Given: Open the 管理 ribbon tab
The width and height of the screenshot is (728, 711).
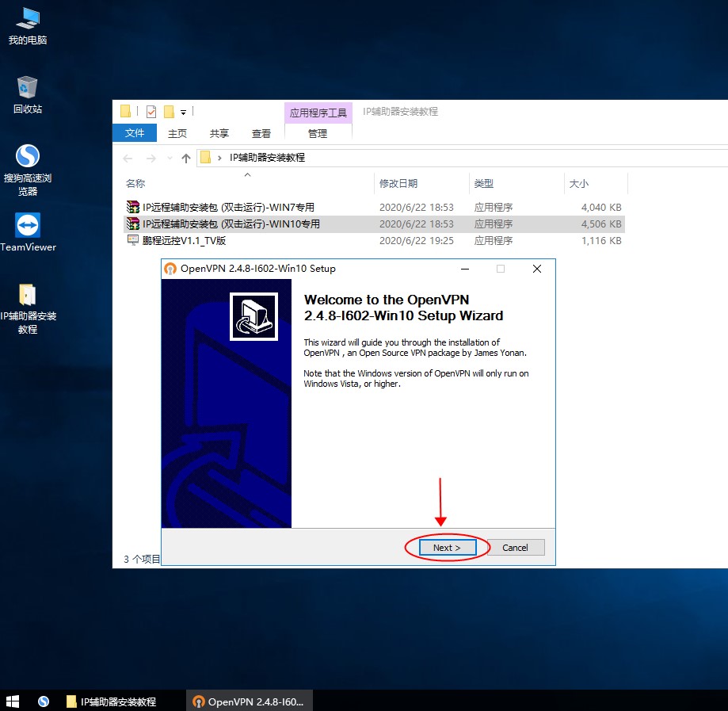Looking at the screenshot, I should coord(318,133).
